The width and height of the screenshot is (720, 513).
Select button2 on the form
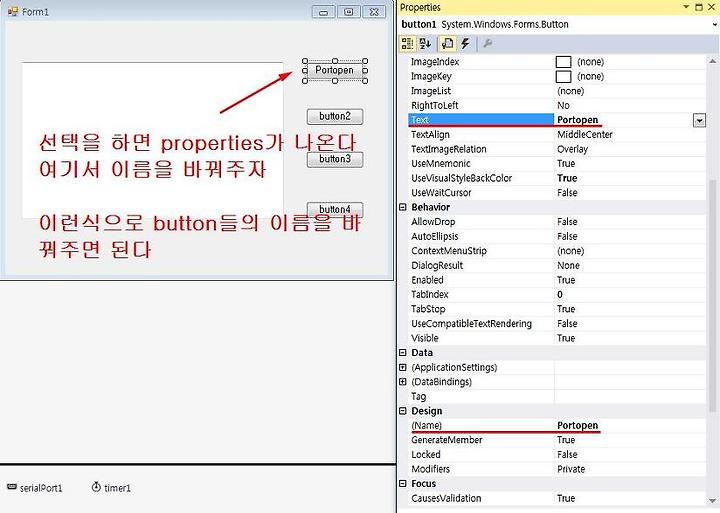pos(335,116)
